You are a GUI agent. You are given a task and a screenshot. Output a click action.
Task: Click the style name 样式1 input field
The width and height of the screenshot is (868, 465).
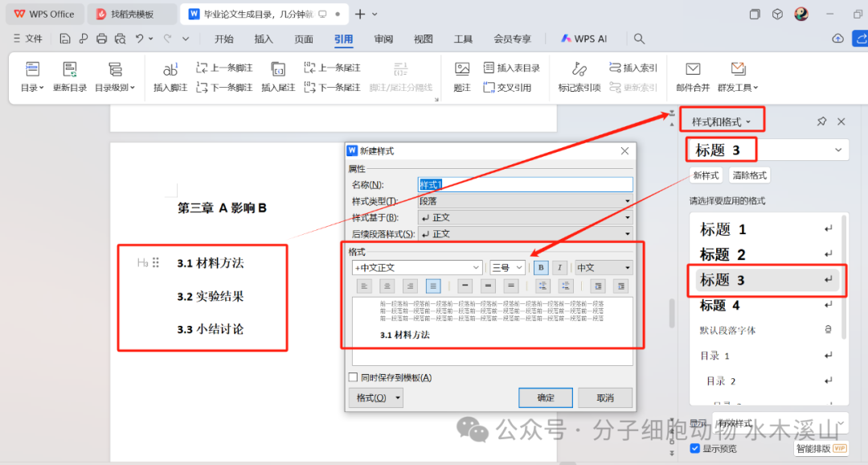click(x=525, y=184)
